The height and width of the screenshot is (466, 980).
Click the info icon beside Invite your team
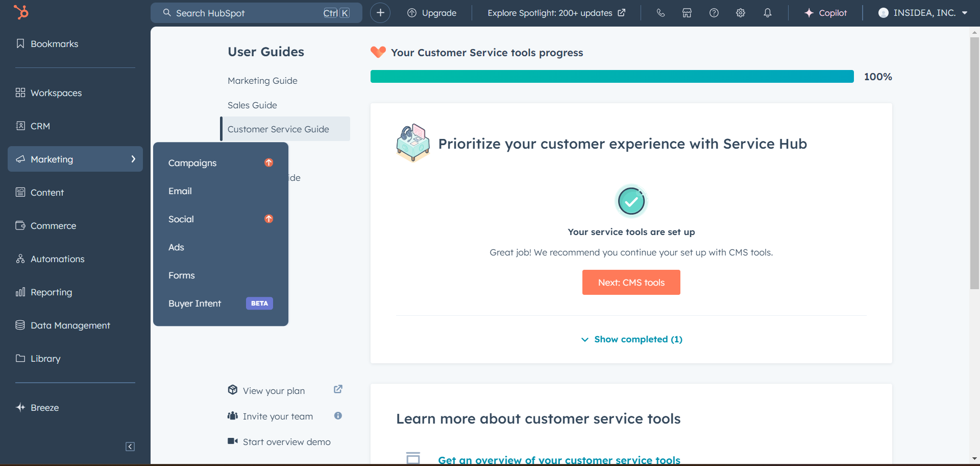tap(338, 416)
